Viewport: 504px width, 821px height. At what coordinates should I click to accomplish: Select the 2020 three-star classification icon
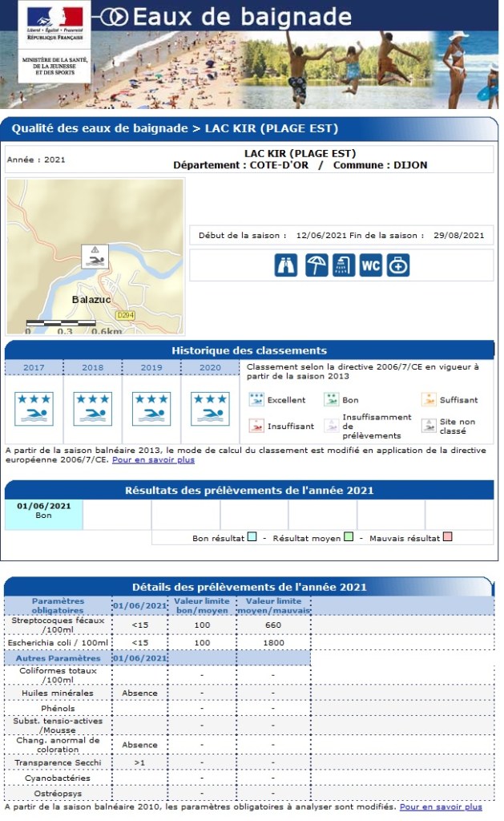210,408
